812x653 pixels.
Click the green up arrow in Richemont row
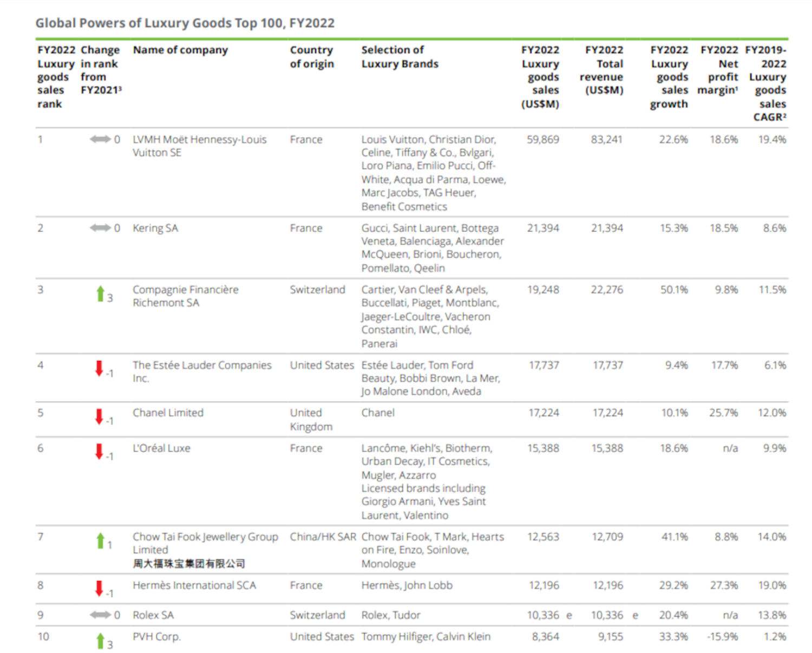coord(100,293)
